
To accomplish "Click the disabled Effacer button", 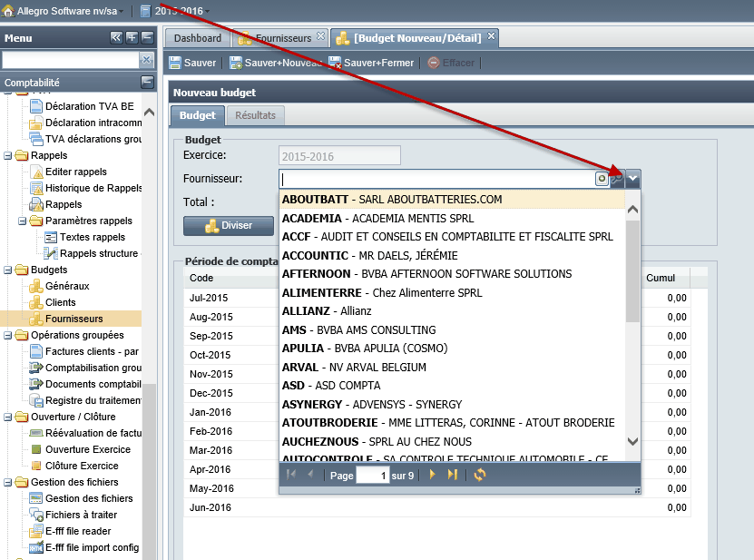I will [451, 63].
